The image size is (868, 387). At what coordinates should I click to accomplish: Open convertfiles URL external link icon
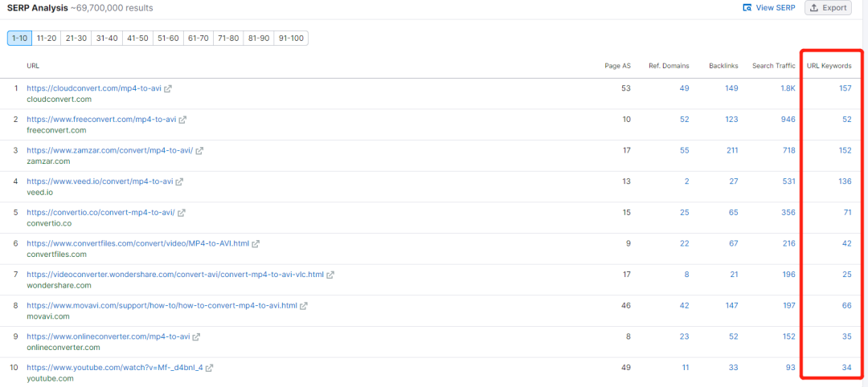click(x=256, y=243)
